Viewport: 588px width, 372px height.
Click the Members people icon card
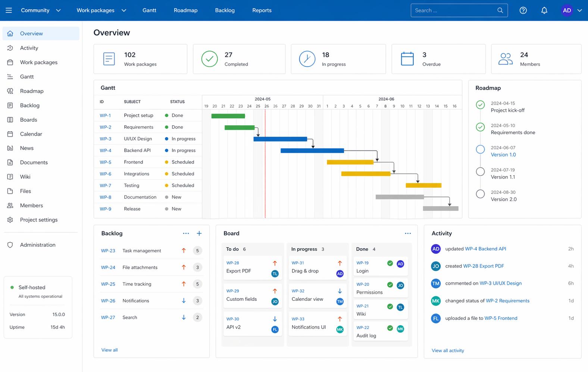coord(506,59)
